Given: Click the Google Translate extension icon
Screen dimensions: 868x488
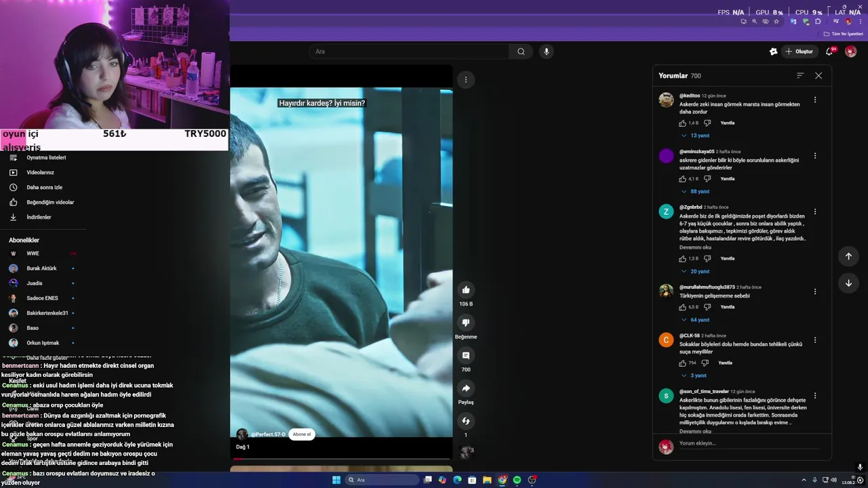Looking at the screenshot, I should (x=793, y=22).
